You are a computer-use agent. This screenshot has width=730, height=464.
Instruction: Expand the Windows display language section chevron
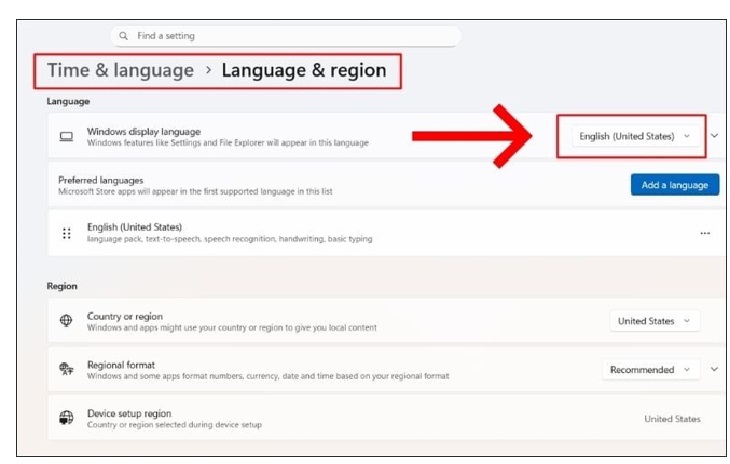pyautogui.click(x=714, y=136)
